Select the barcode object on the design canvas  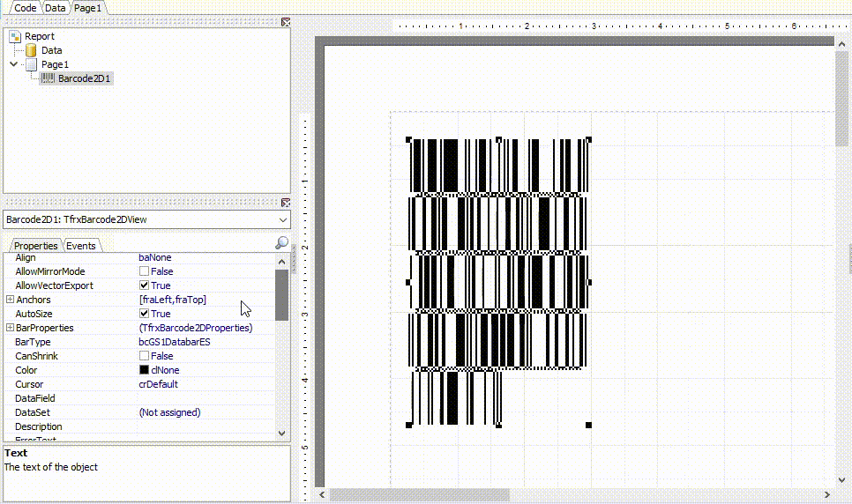pos(498,282)
